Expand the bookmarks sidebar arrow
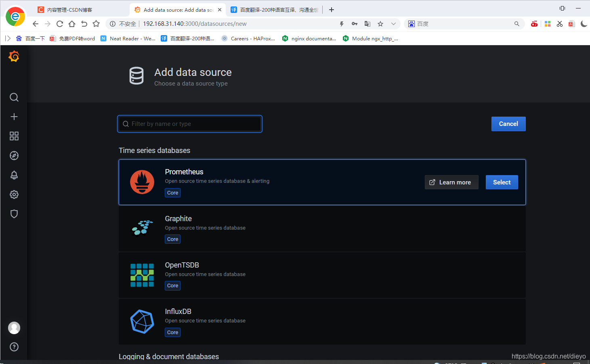Screen dimensions: 590x364 click(8, 38)
